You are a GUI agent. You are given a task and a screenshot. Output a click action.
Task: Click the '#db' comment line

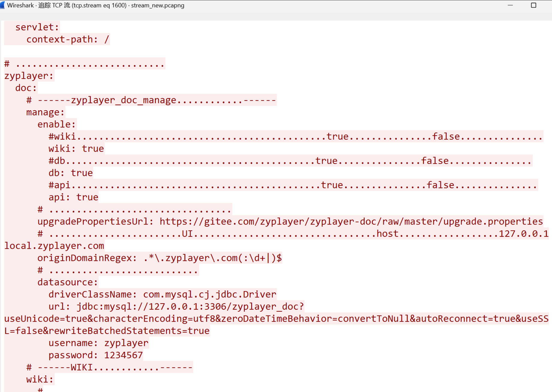290,161
